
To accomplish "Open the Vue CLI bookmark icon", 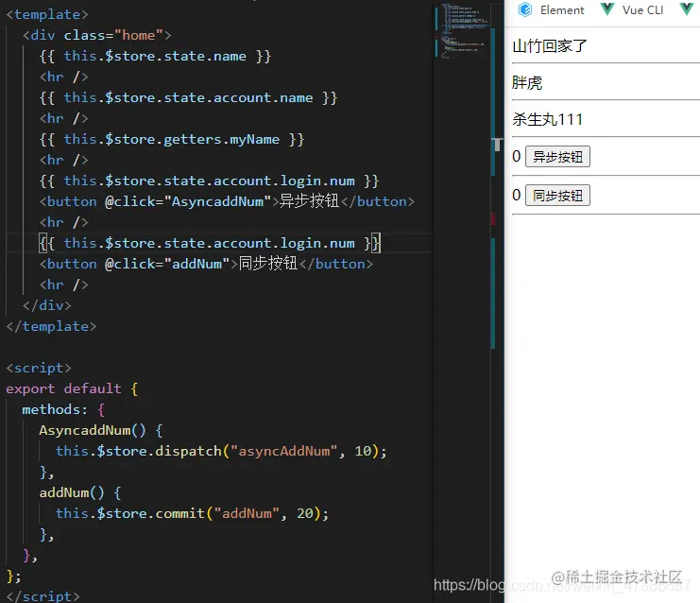I will (607, 9).
